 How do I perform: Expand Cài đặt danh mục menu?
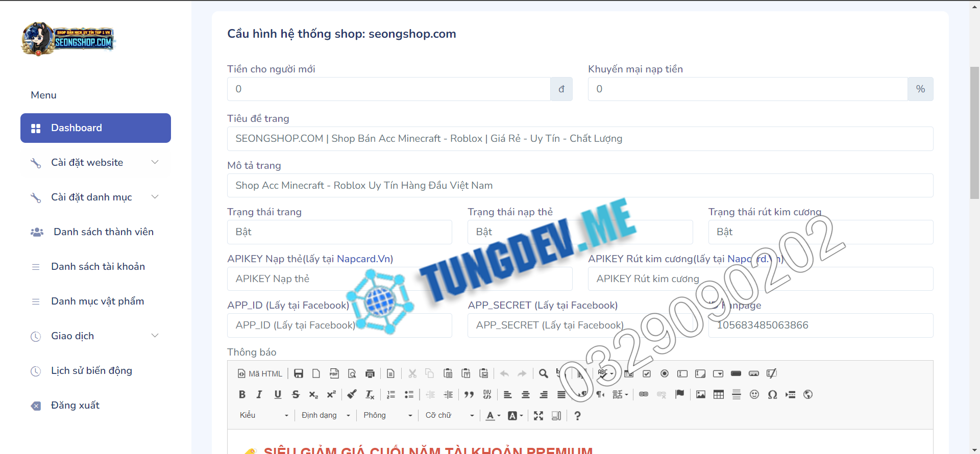[95, 197]
